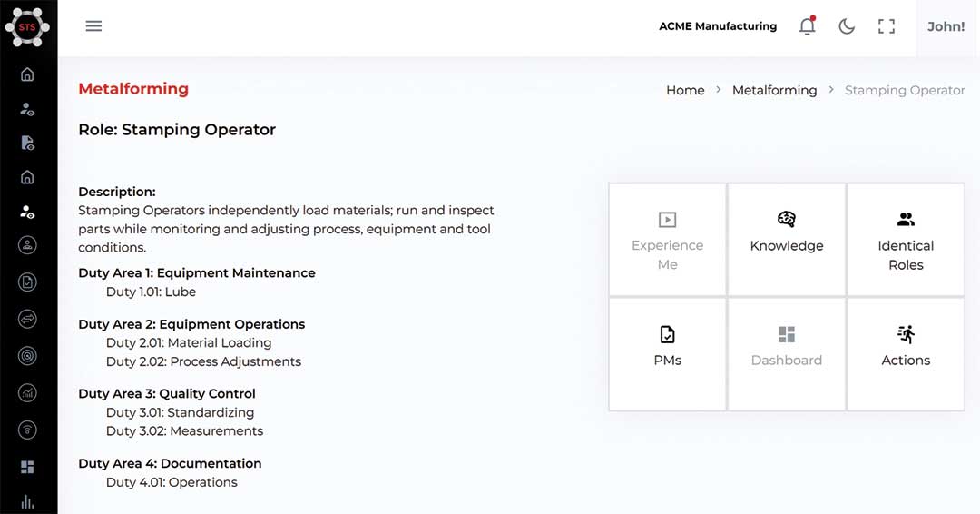Click the document-with-eye icon in sidebar
980x514 pixels.
(x=27, y=143)
